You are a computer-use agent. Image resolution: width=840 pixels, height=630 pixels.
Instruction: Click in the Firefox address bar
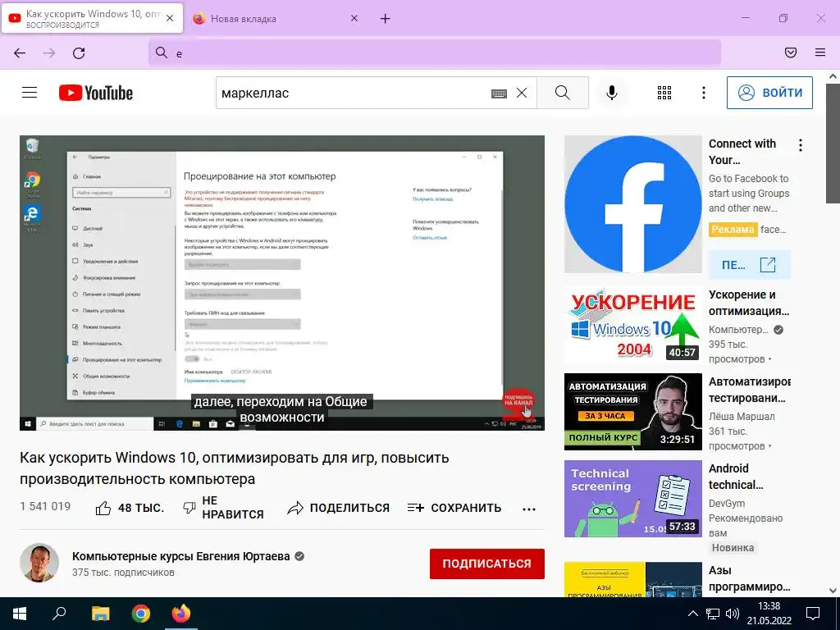tap(435, 53)
